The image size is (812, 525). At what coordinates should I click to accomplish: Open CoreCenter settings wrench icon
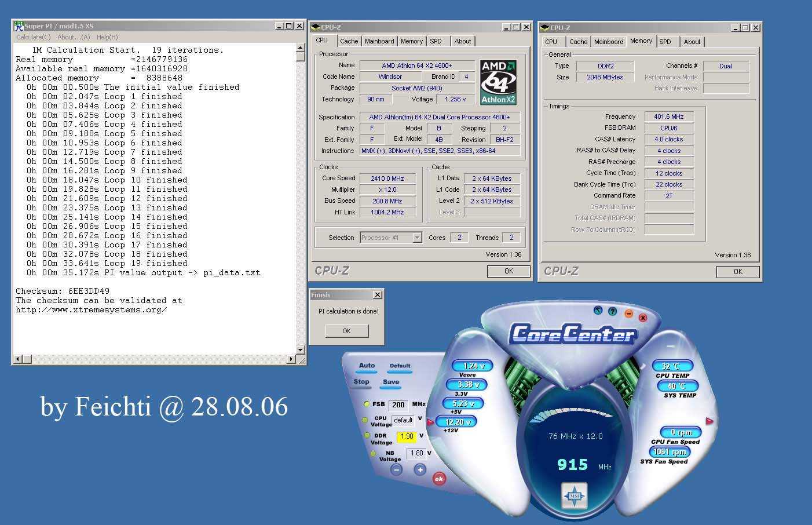(598, 310)
